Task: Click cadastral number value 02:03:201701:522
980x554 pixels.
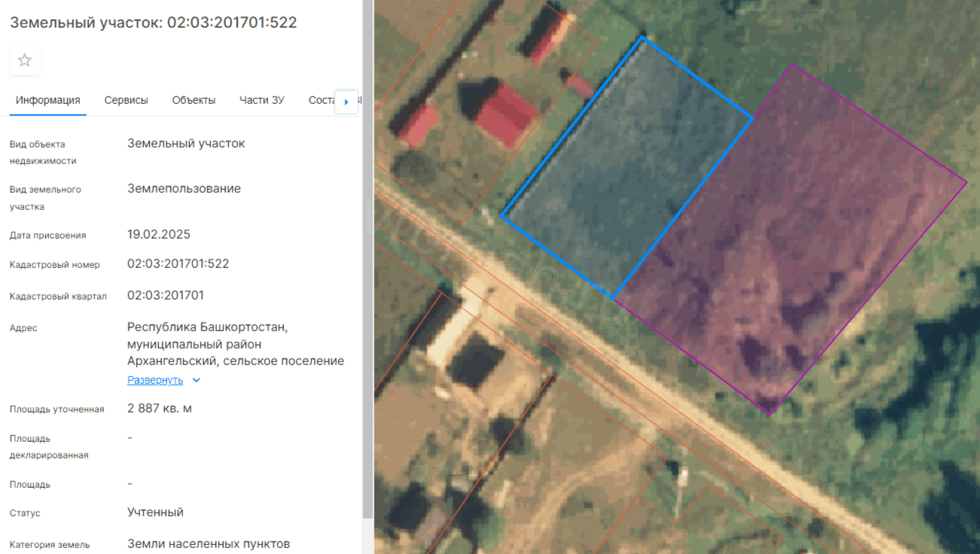Action: pyautogui.click(x=179, y=264)
